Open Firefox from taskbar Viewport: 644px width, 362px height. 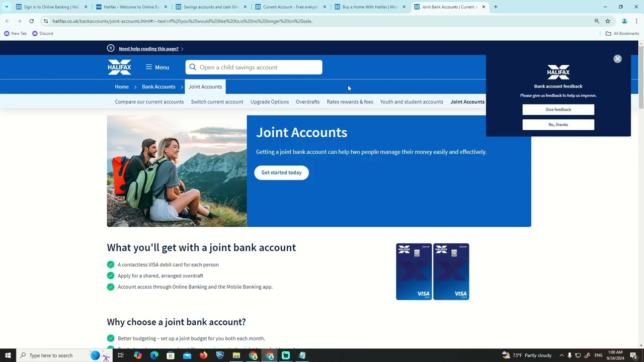[x=203, y=355]
